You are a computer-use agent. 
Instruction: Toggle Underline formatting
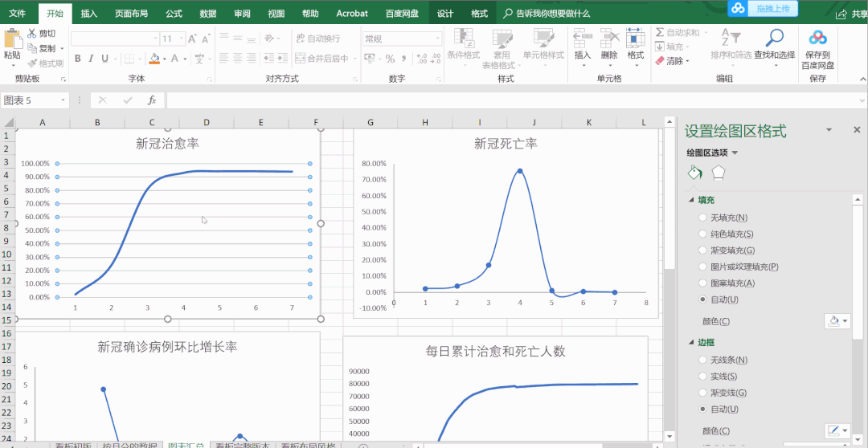pyautogui.click(x=104, y=59)
